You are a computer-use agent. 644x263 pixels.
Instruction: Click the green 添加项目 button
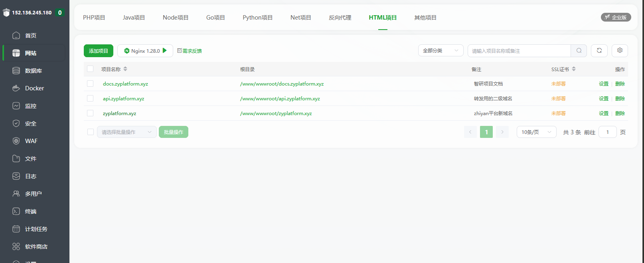click(99, 51)
